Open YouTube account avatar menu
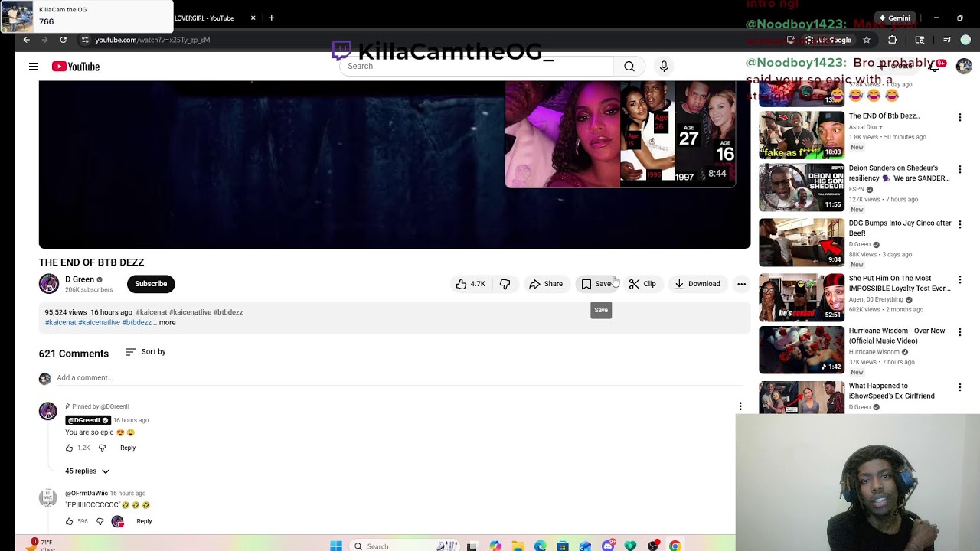This screenshot has height=551, width=980. (964, 67)
